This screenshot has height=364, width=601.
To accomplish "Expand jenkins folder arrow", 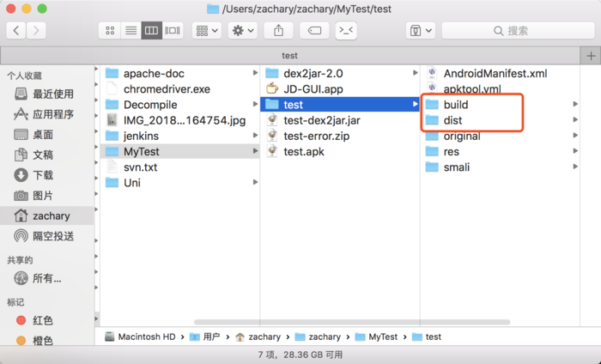I will (255, 136).
